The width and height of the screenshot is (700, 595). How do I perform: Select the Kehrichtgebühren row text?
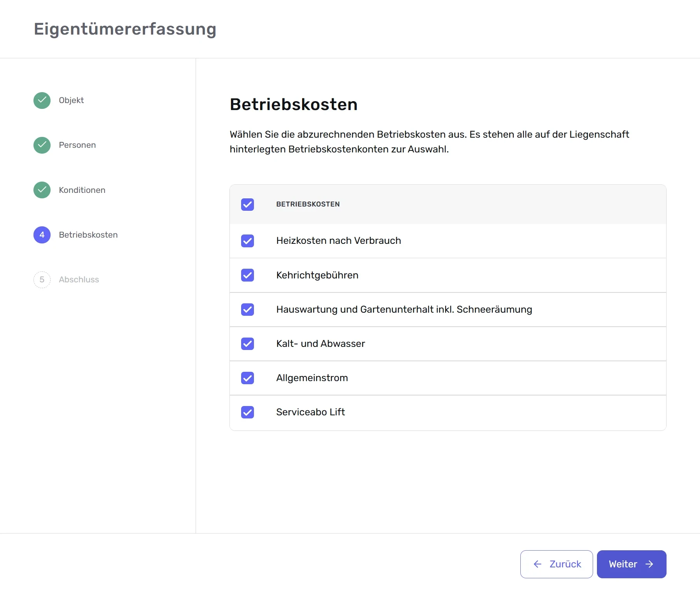(x=317, y=275)
